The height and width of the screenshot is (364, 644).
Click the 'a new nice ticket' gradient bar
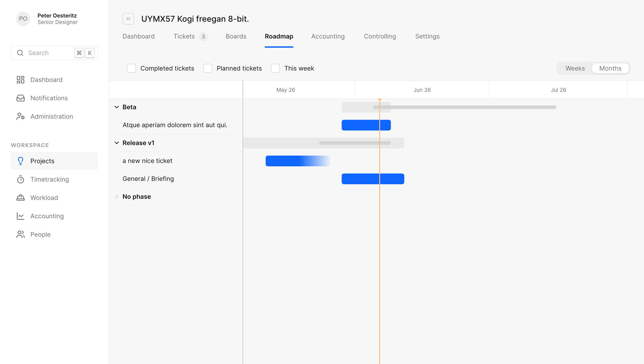(x=298, y=161)
